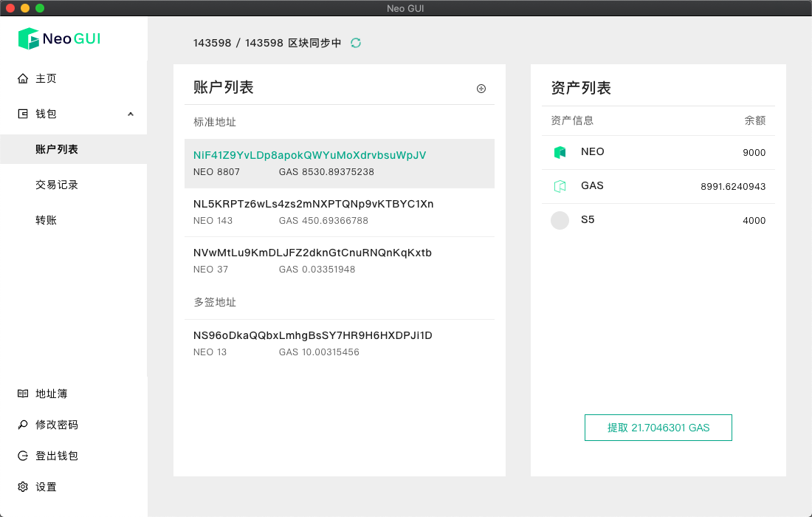Click the NEO total 9000

coord(754,152)
